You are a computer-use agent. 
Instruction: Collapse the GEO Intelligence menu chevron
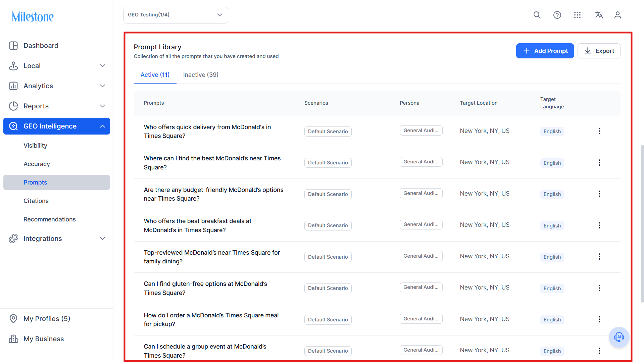(103, 126)
